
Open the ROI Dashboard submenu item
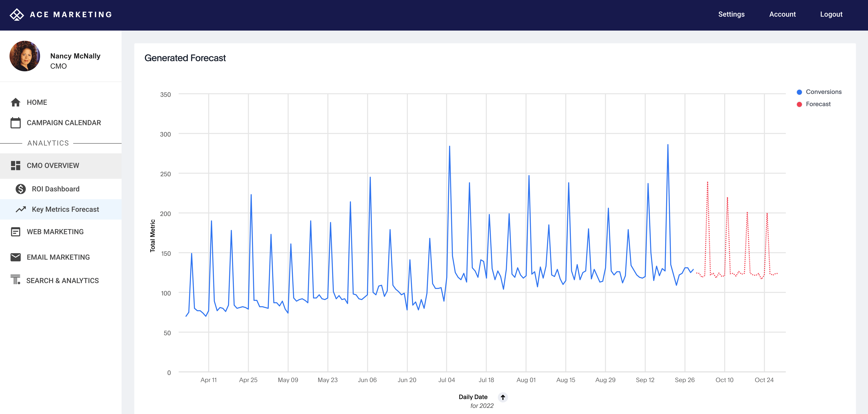point(56,189)
